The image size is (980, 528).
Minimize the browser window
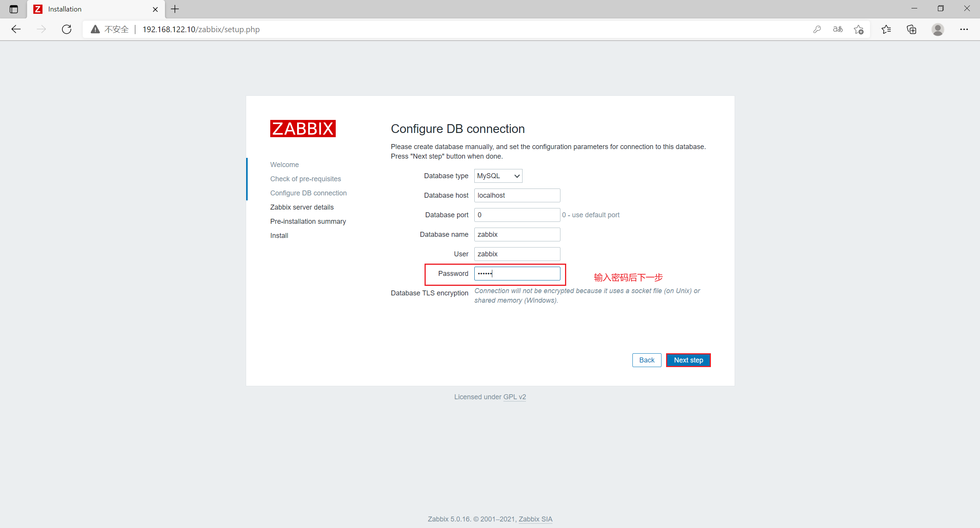[x=915, y=8]
